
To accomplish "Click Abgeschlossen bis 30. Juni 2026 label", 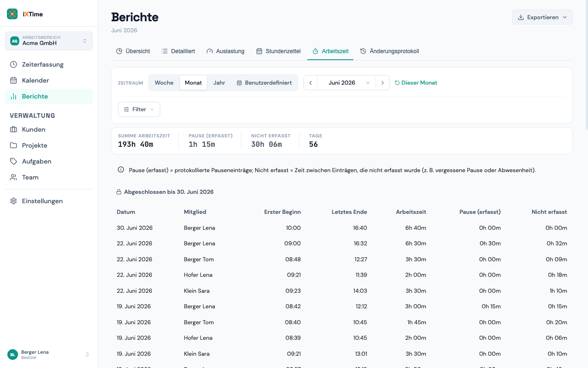I will (169, 192).
